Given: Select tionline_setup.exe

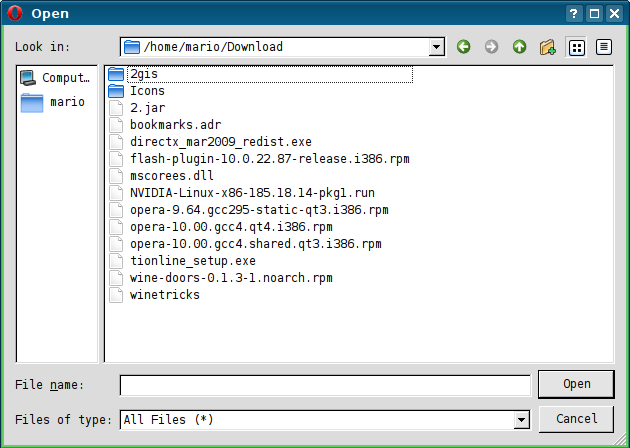Looking at the screenshot, I should click(182, 261).
